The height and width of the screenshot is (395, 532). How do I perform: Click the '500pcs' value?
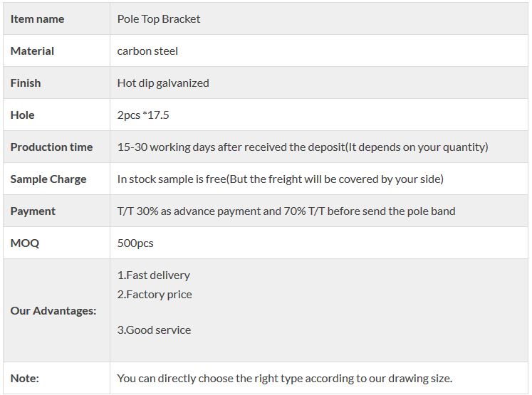[x=135, y=243]
